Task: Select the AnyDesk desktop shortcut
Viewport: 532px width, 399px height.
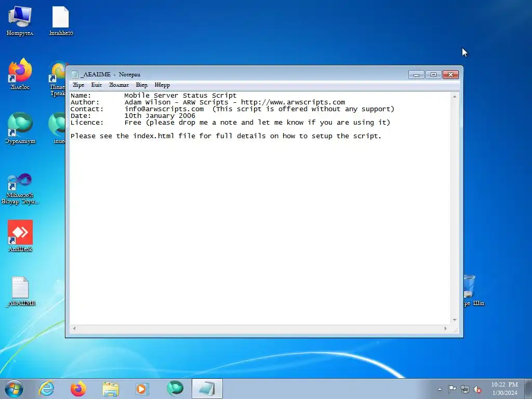Action: [20, 236]
